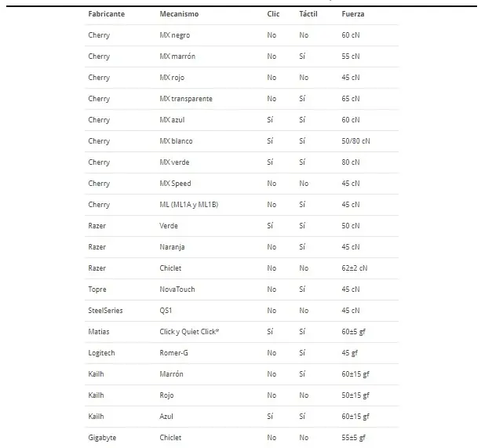Click the QS1 mechanism cell

pyautogui.click(x=166, y=311)
